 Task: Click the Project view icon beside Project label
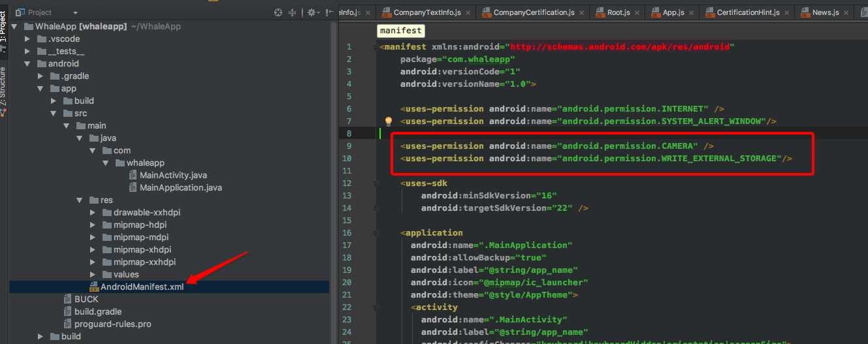point(20,12)
